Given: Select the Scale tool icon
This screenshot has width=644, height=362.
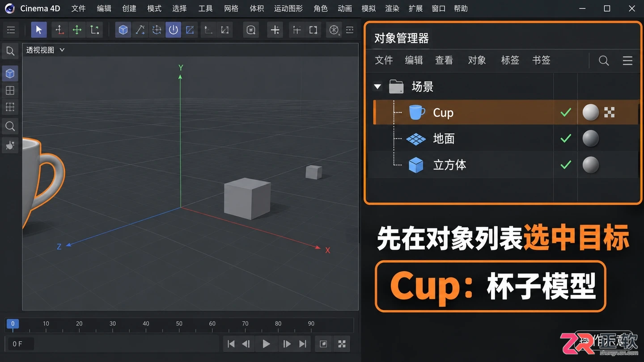Looking at the screenshot, I should click(94, 30).
